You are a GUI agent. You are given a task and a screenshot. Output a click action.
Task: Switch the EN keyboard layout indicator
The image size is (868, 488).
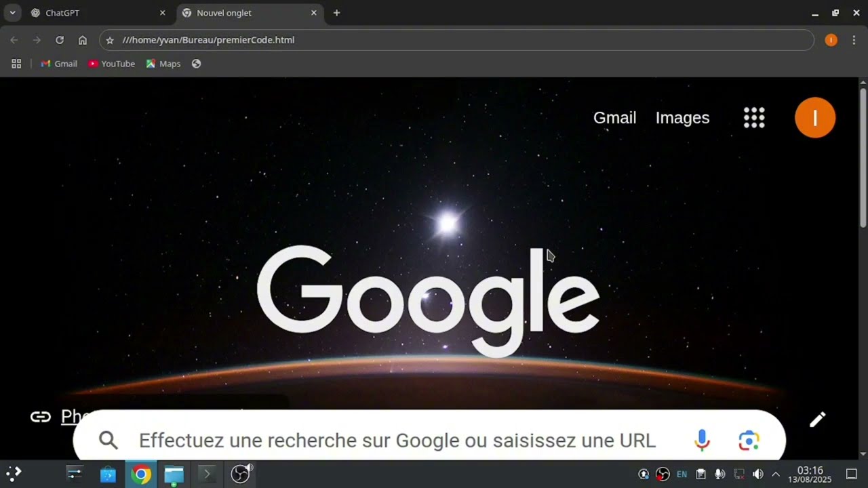click(682, 474)
